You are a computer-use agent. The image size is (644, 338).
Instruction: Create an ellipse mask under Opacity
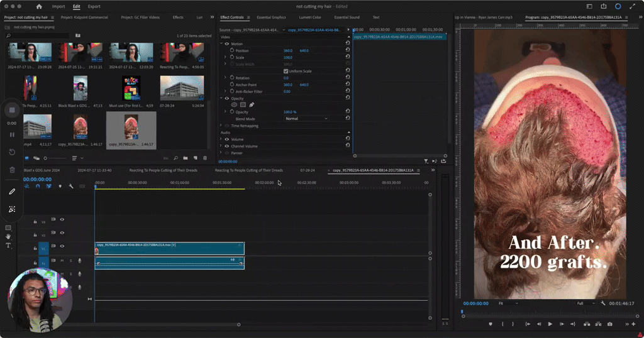coord(235,105)
